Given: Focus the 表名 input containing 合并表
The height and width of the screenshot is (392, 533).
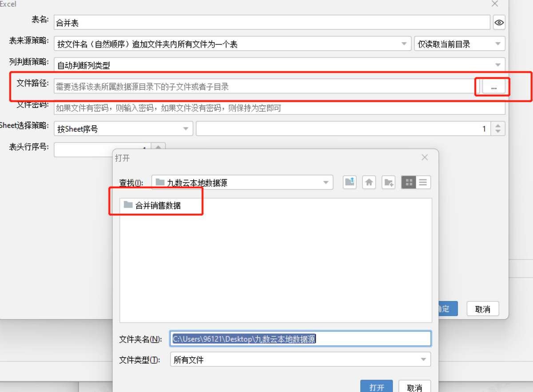Looking at the screenshot, I should pos(272,23).
